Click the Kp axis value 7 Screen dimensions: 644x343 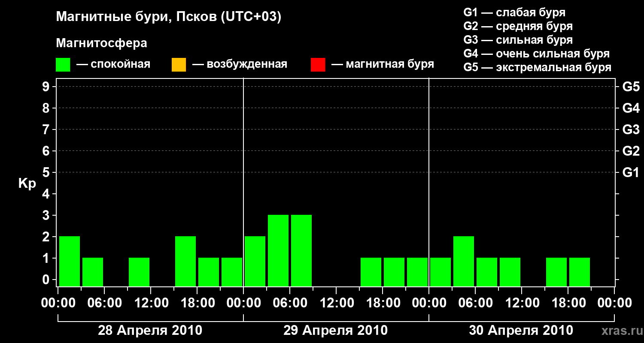coord(47,129)
